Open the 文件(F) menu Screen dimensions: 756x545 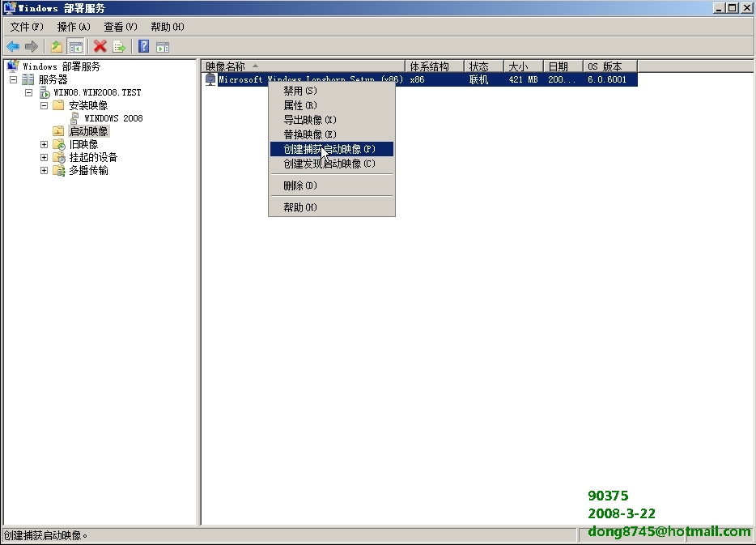tap(27, 27)
